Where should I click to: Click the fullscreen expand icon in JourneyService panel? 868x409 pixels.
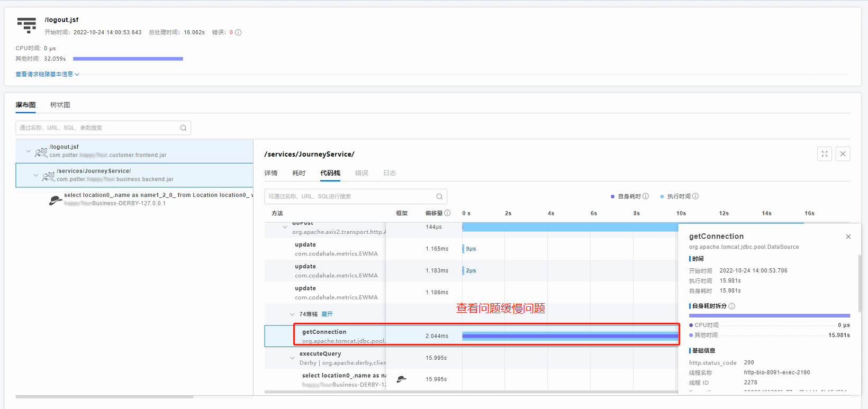click(x=824, y=154)
